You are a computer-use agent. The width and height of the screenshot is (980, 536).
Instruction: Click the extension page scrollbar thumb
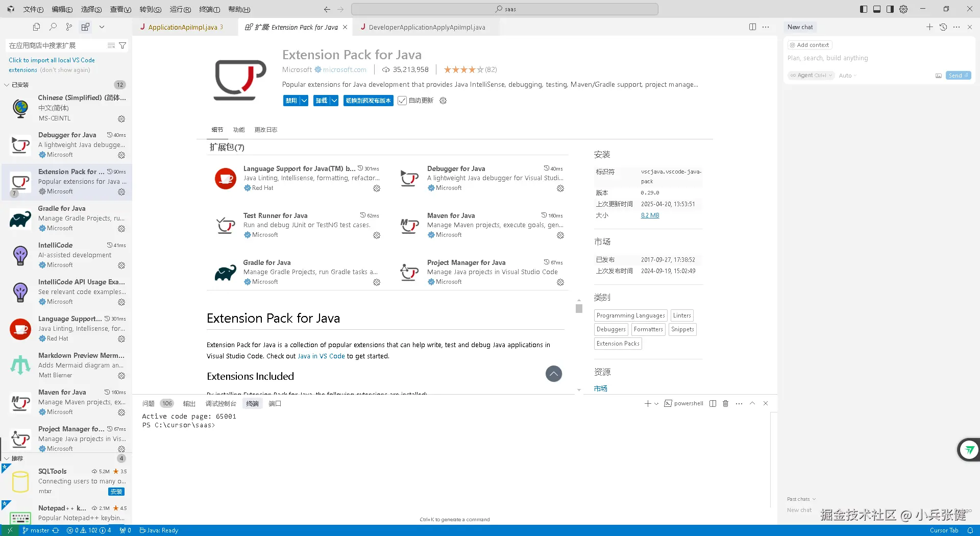[579, 308]
